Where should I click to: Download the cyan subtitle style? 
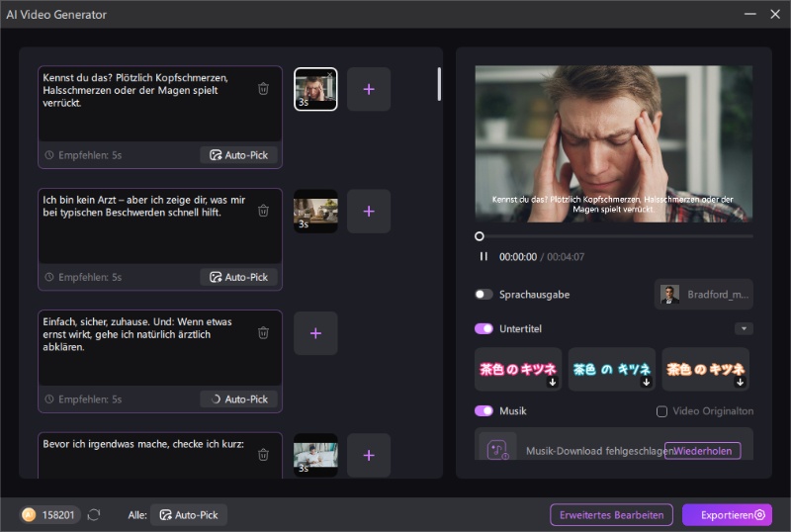click(x=647, y=382)
